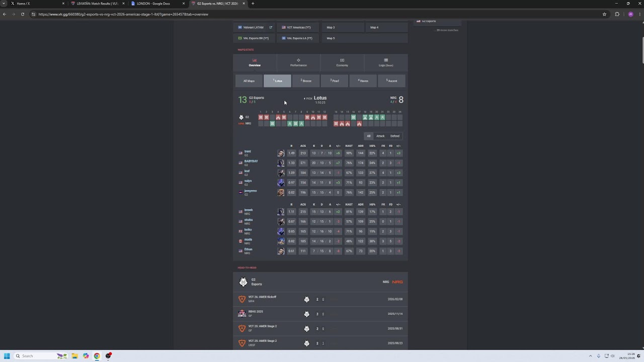
Task: Switch to the Economy tab
Action: pyautogui.click(x=342, y=62)
